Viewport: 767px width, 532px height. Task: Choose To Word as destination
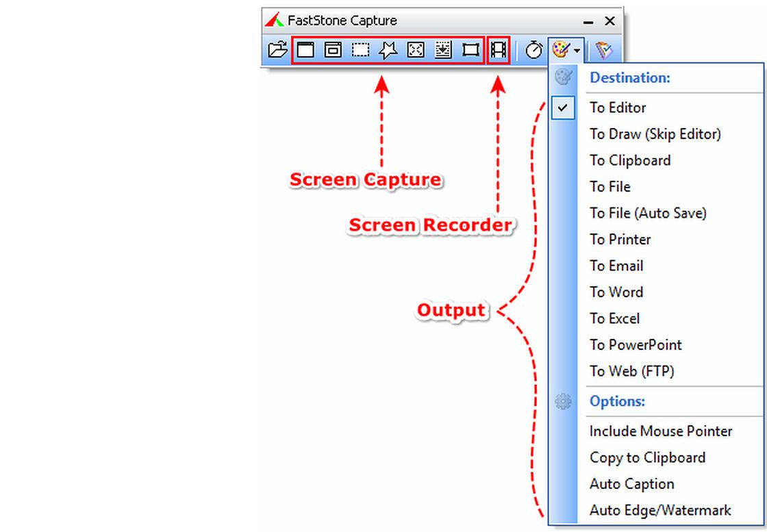coord(655,292)
